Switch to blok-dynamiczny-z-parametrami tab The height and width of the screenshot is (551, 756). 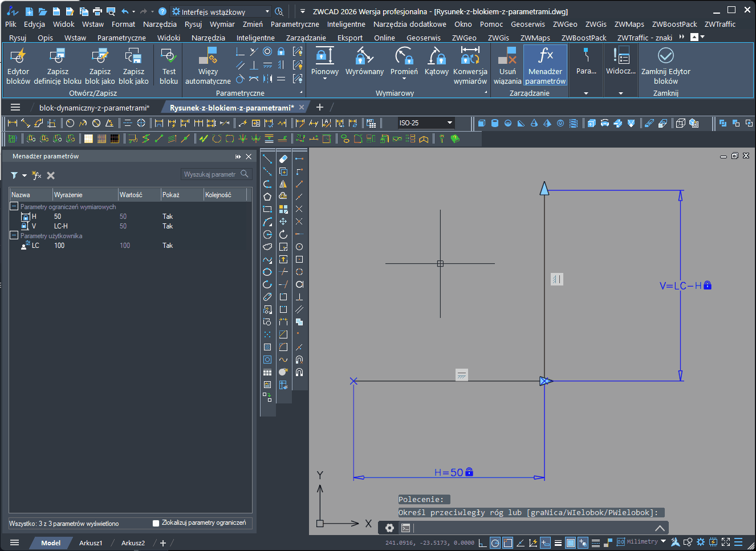[94, 108]
